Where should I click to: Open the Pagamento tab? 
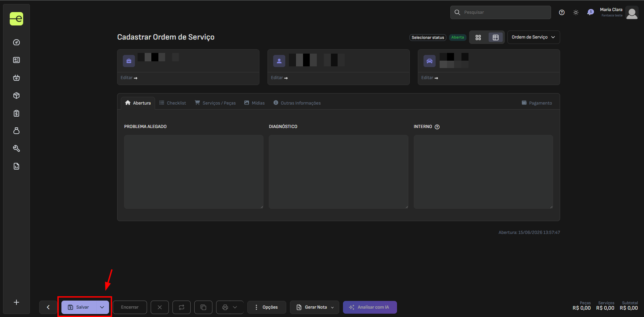pyautogui.click(x=537, y=103)
